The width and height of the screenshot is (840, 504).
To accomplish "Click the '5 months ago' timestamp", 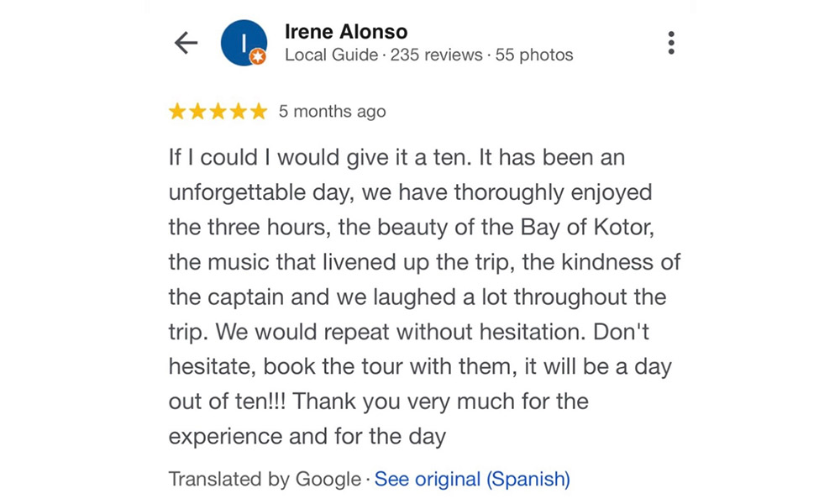I will click(333, 112).
